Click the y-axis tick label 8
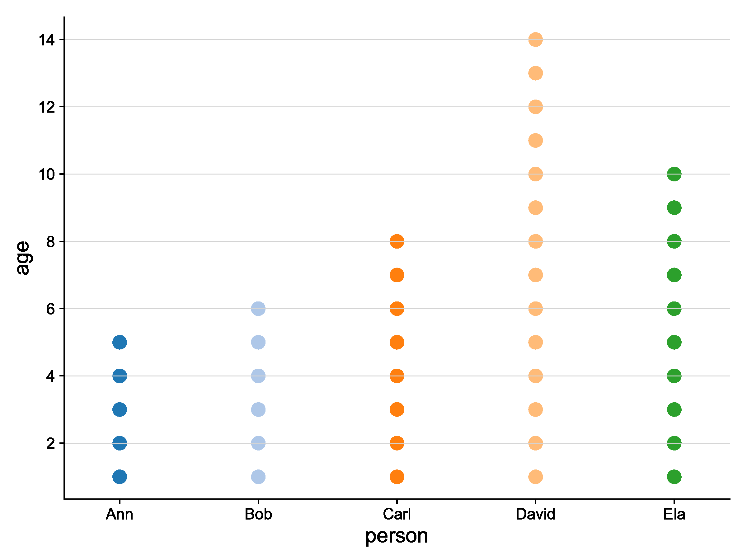Image resolution: width=747 pixels, height=560 pixels. click(51, 242)
